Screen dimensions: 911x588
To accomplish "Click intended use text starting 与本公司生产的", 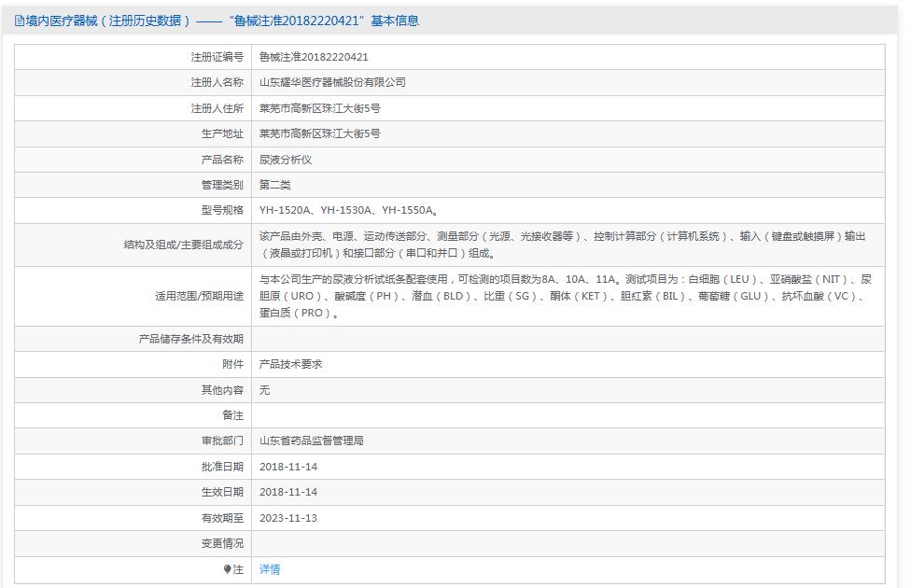I will [x=566, y=296].
